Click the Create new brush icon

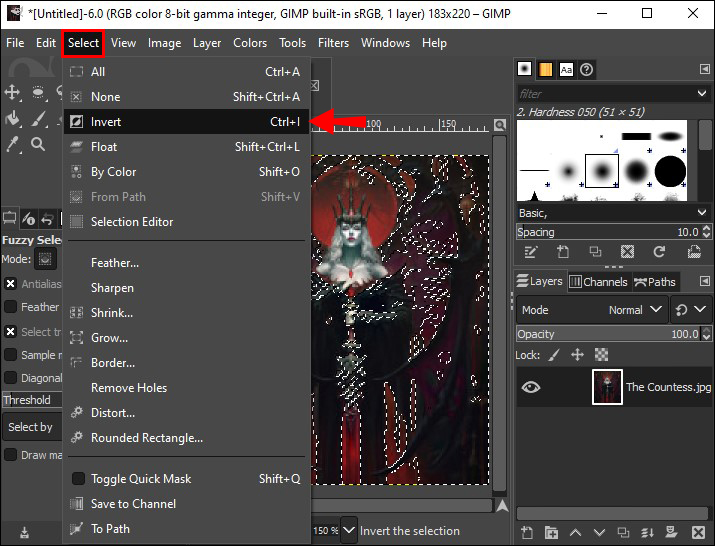tap(563, 252)
